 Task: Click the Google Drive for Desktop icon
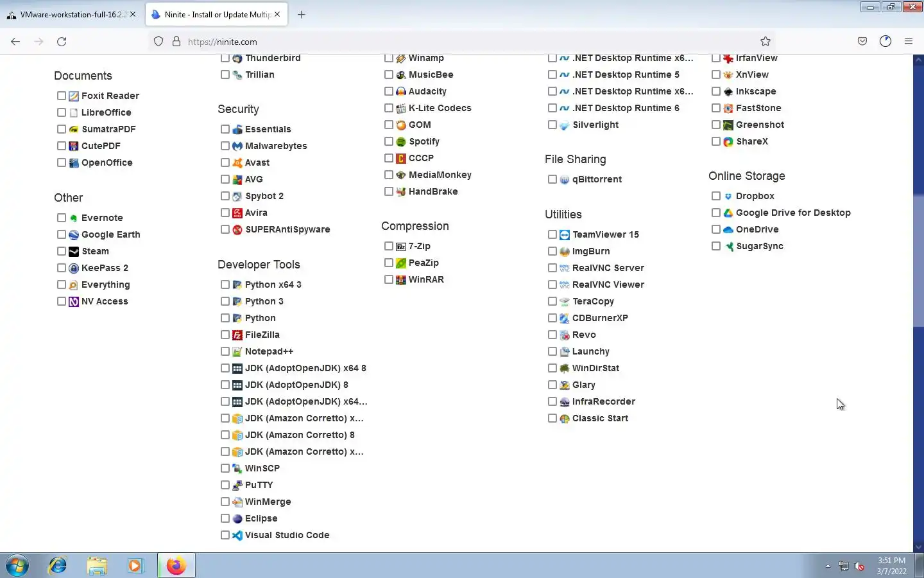point(728,213)
